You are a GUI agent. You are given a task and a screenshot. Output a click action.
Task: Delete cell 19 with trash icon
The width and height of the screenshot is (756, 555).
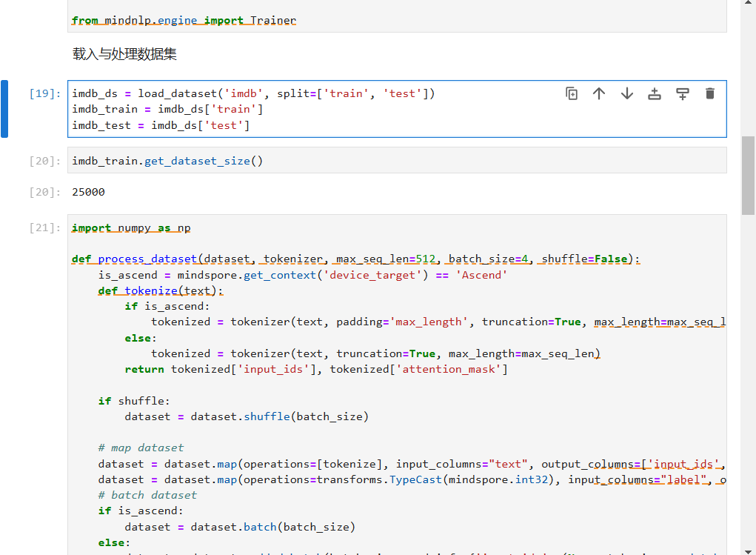[709, 93]
